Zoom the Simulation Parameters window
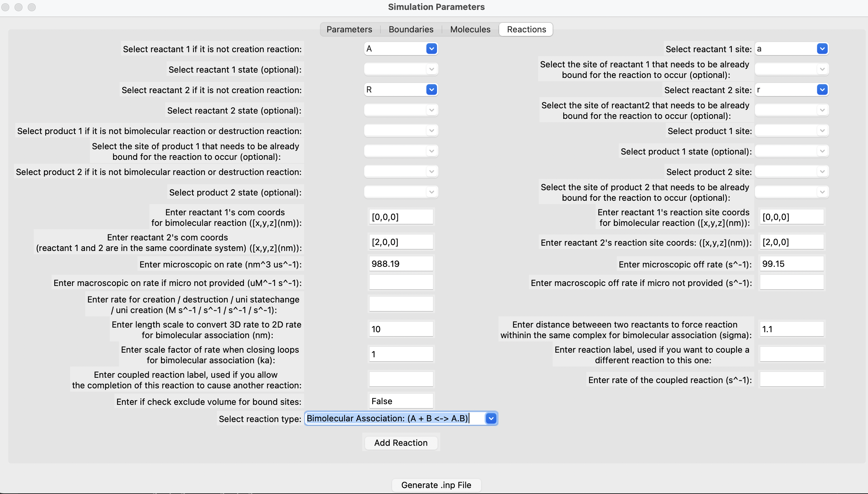This screenshot has height=494, width=868. (x=32, y=7)
